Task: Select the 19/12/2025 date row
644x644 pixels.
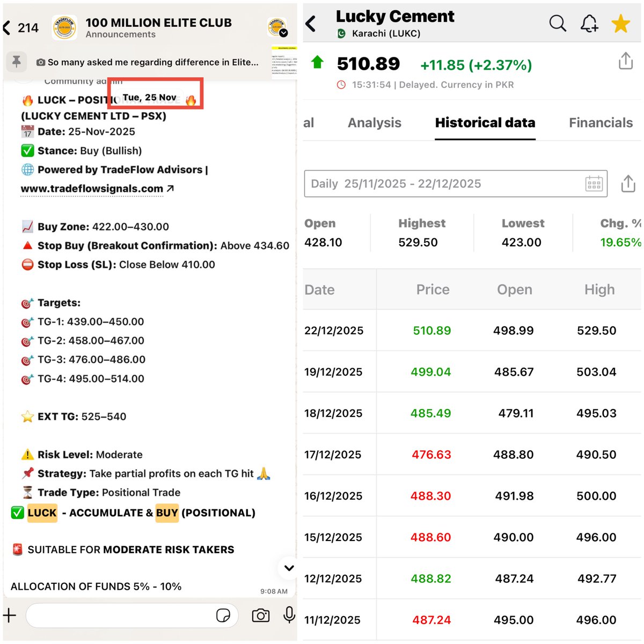Action: point(472,372)
